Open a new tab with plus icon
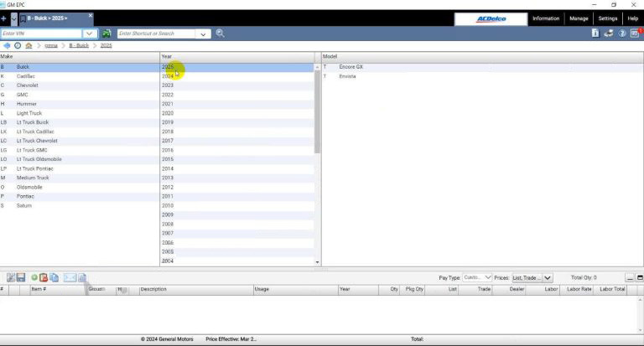The image size is (644, 346). point(3,18)
